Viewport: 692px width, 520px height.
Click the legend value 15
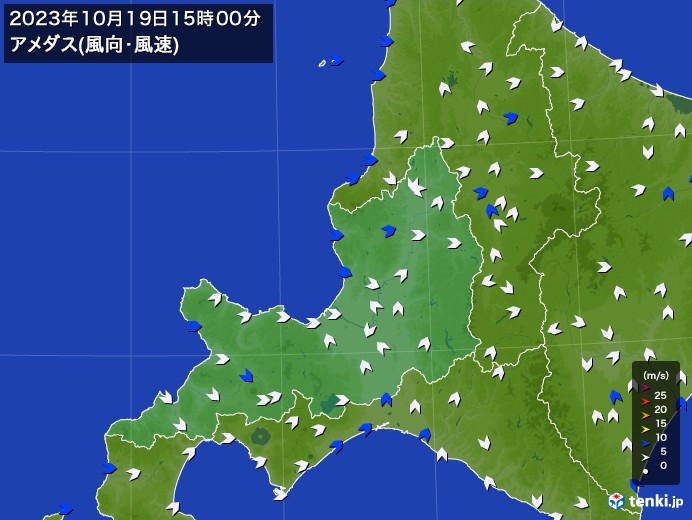(661, 423)
